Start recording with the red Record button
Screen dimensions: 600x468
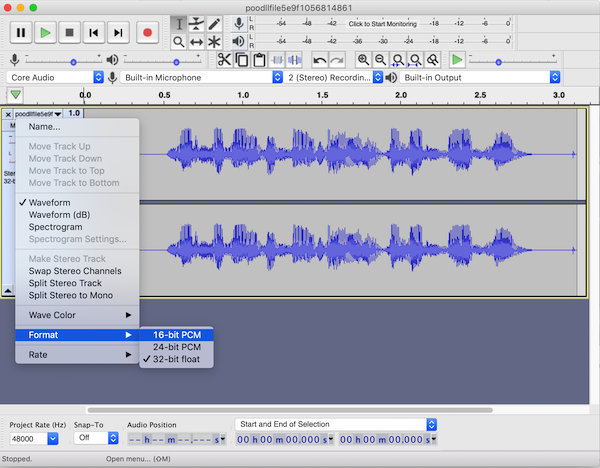tap(147, 33)
